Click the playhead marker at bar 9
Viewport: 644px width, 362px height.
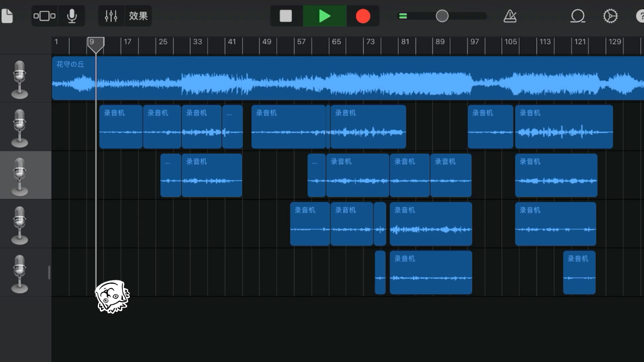[x=96, y=45]
